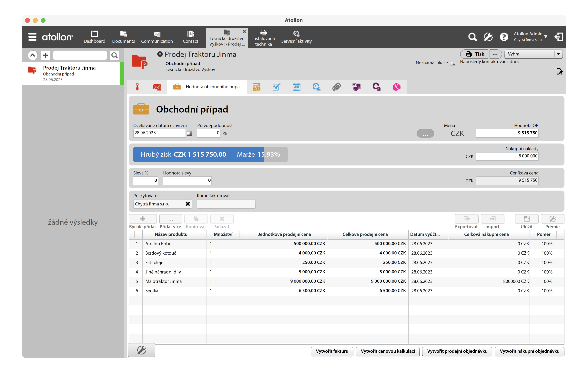This screenshot has width=588, height=387.
Task: Open the checkbox tasks tab icon
Action: pos(276,87)
